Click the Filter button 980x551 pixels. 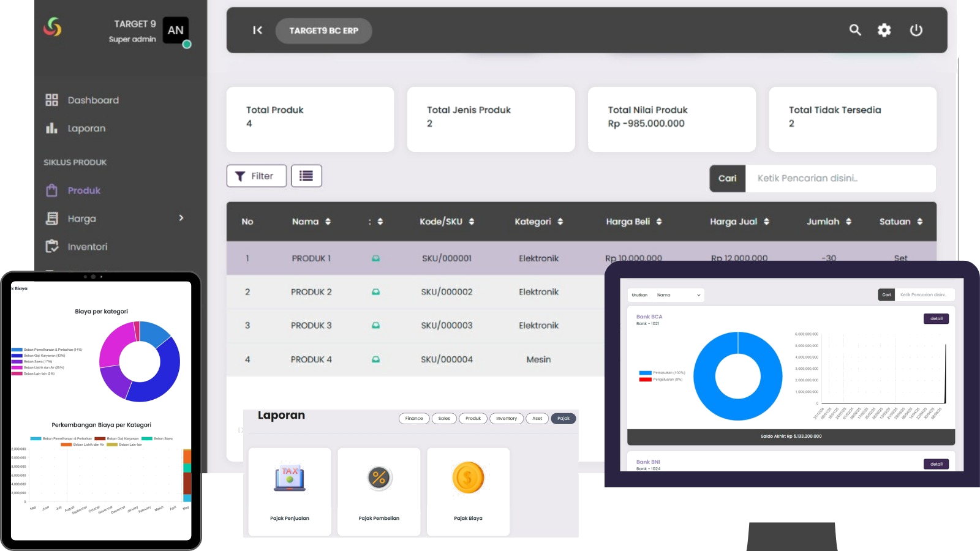256,176
